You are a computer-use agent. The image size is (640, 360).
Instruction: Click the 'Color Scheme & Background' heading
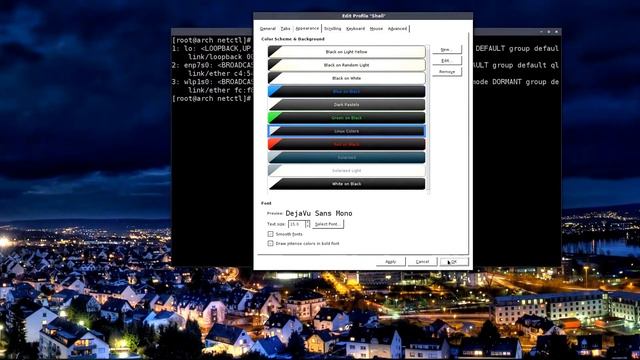click(293, 39)
